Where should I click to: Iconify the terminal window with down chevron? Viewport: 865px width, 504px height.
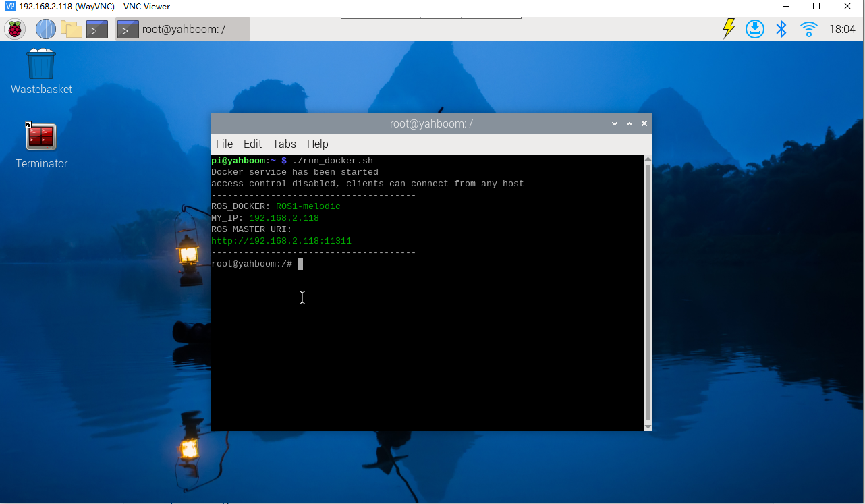[x=615, y=123]
